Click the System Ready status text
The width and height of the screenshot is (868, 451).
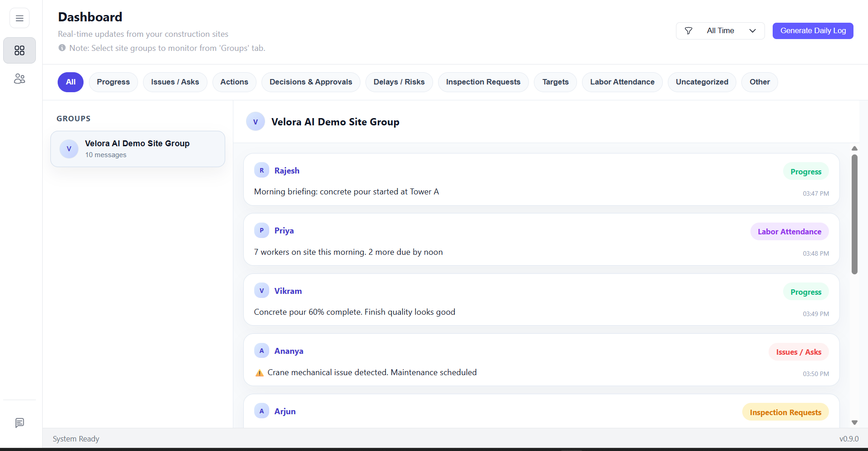coord(76,439)
